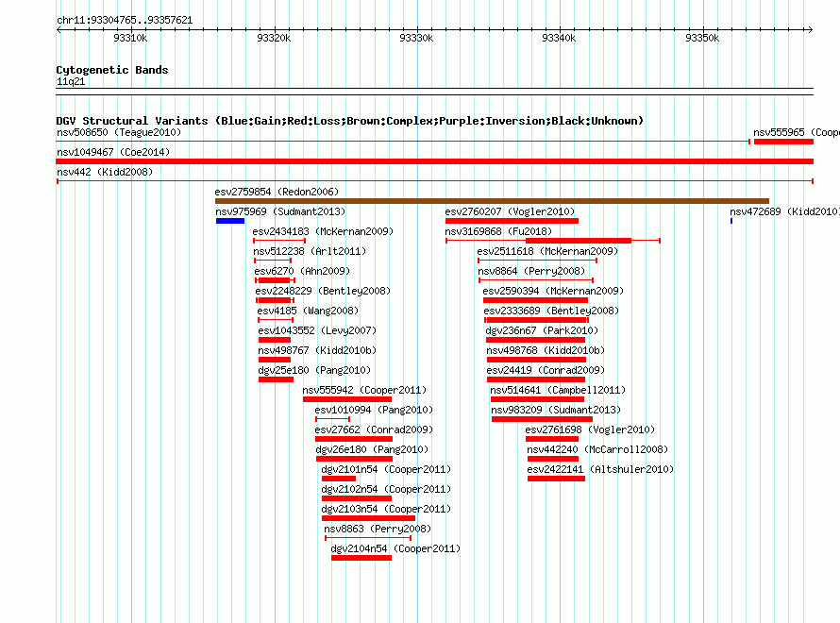Click the esv2760207 (Vogler2010) label
The height and width of the screenshot is (623, 840).
click(510, 211)
